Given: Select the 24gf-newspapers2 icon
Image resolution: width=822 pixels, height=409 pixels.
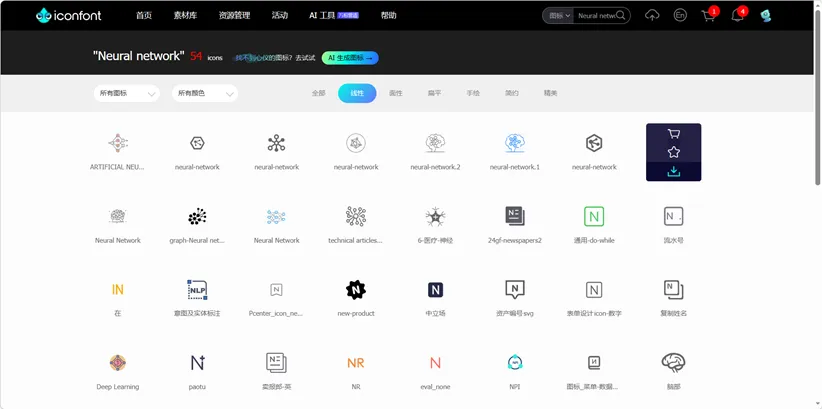Looking at the screenshot, I should point(515,216).
